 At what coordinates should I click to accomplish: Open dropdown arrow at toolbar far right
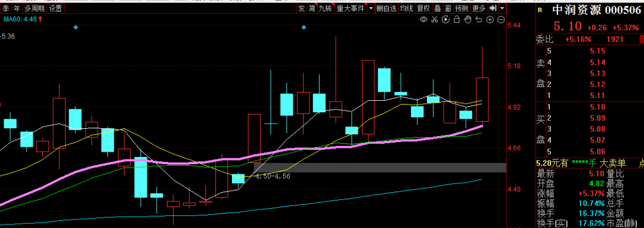[x=503, y=8]
